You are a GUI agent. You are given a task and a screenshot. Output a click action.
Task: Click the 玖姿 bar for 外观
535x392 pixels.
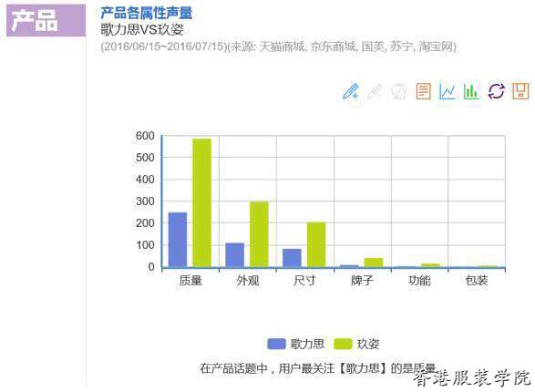coord(260,234)
